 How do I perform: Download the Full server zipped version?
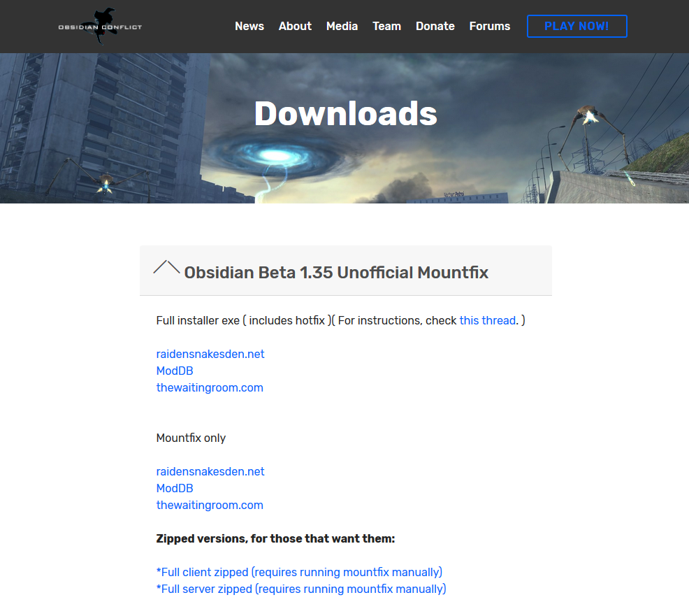click(301, 589)
